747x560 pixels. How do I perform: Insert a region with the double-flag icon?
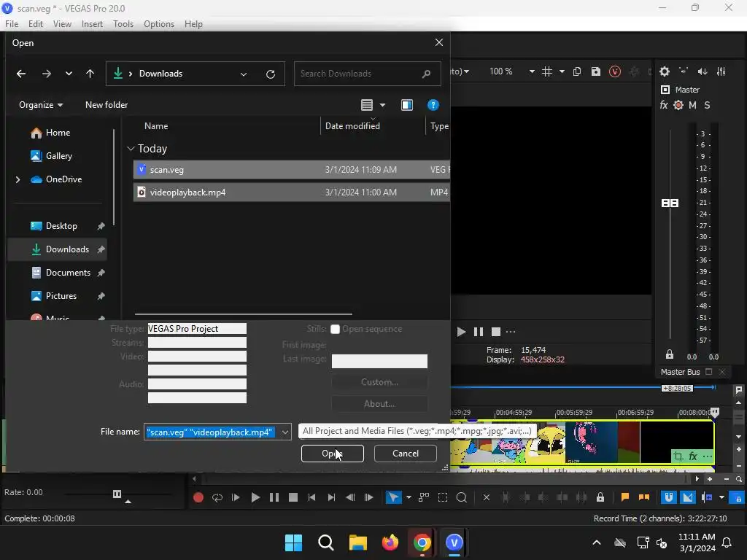click(644, 497)
